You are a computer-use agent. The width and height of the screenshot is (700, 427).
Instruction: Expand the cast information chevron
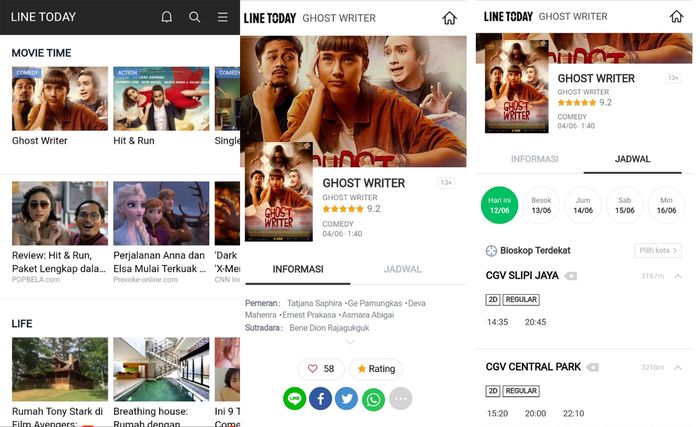(350, 342)
